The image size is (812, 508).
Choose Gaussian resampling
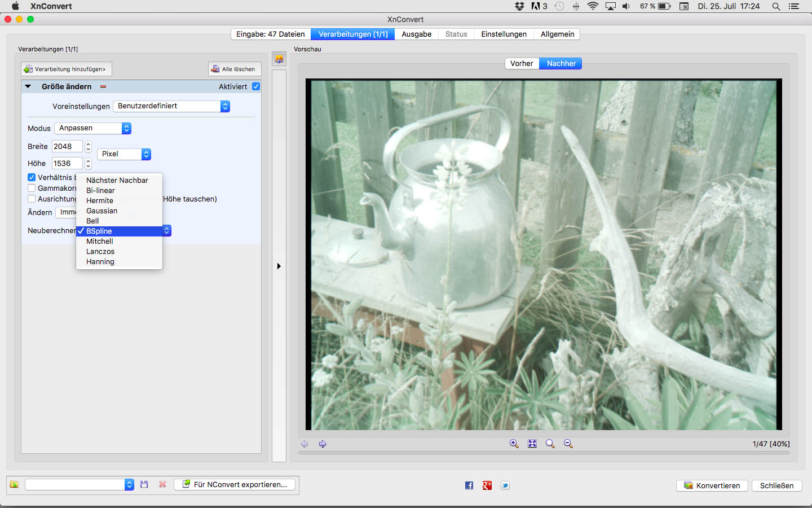pyautogui.click(x=119, y=211)
